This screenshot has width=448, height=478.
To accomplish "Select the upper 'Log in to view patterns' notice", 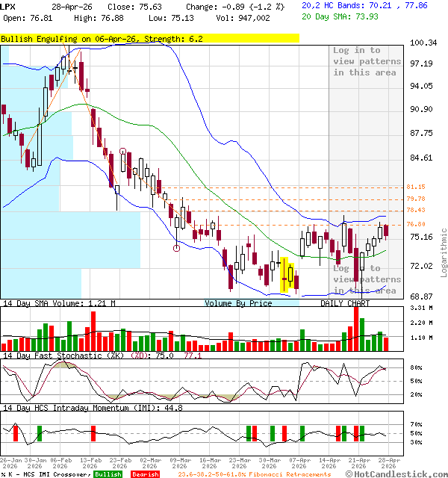I will [367, 61].
